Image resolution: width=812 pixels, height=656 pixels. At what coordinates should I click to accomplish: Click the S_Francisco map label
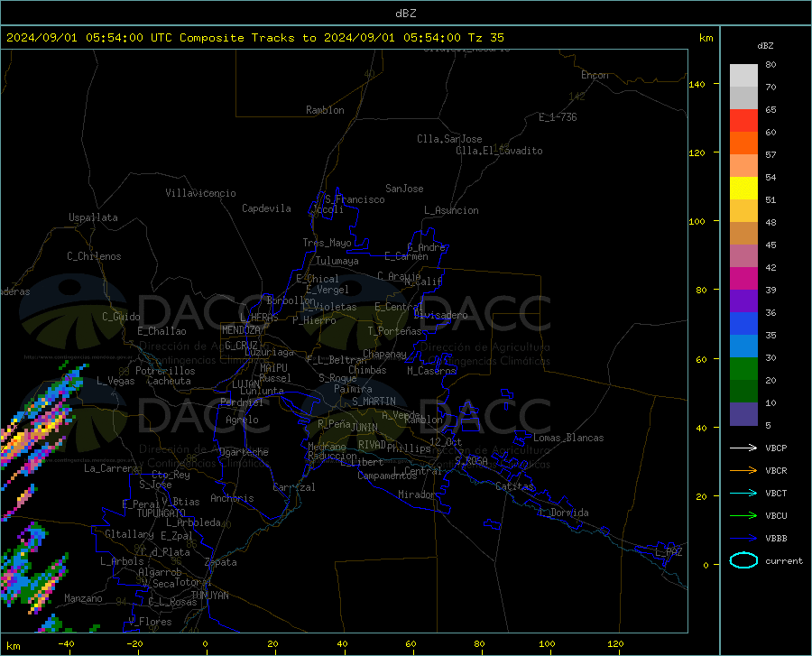[355, 199]
